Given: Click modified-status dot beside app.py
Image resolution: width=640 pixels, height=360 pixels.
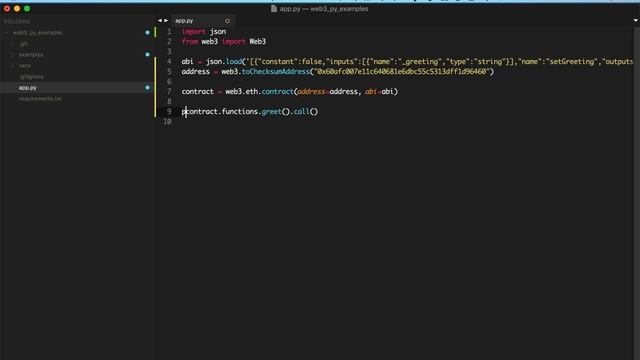Looking at the screenshot, I should (147, 87).
